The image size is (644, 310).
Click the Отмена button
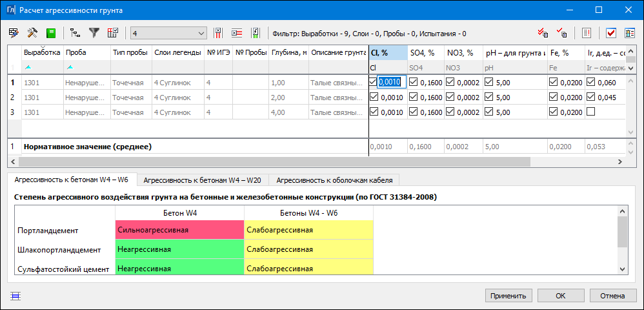tap(613, 295)
